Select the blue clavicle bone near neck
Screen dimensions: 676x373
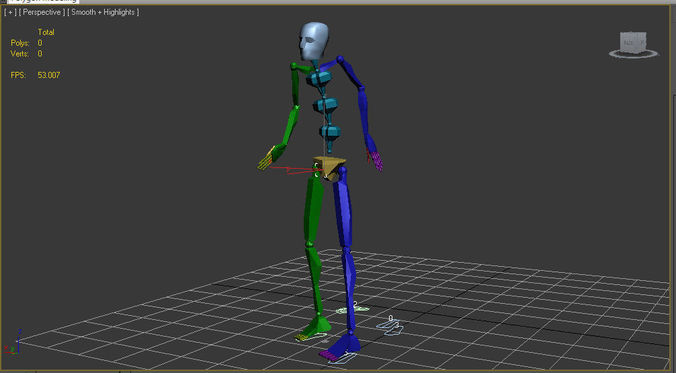pos(329,65)
